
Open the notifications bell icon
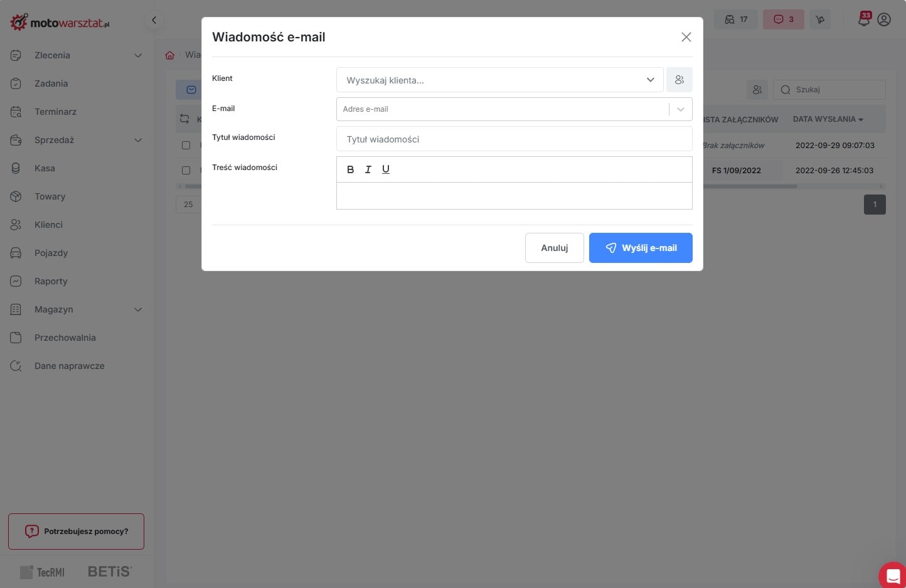point(864,19)
